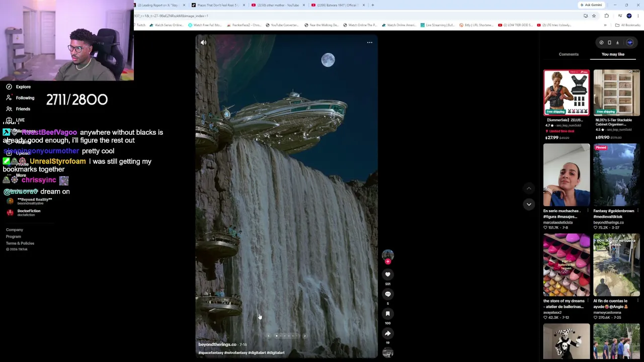Switch to the 'other mother - YouTube' tab
Image resolution: width=644 pixels, height=362 pixels.
point(278,5)
